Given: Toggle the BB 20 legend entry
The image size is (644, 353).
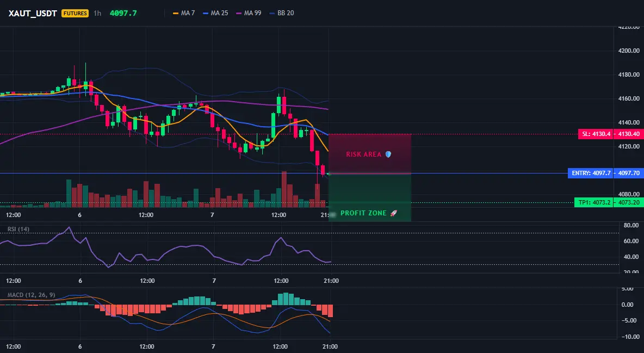Looking at the screenshot, I should [281, 13].
